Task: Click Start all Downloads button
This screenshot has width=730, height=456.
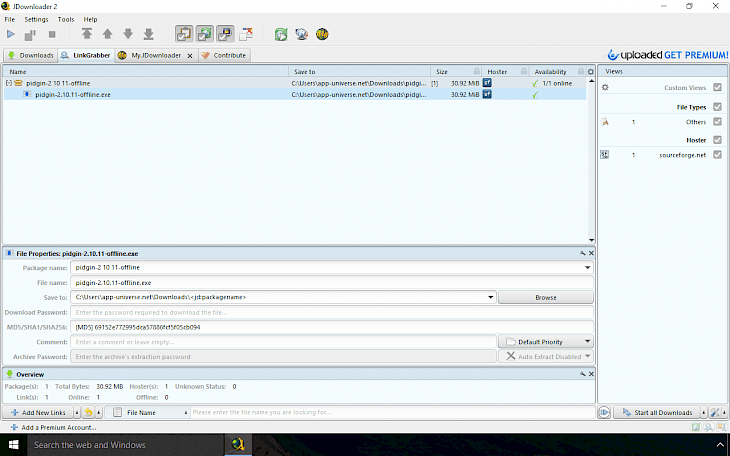Action: point(657,413)
